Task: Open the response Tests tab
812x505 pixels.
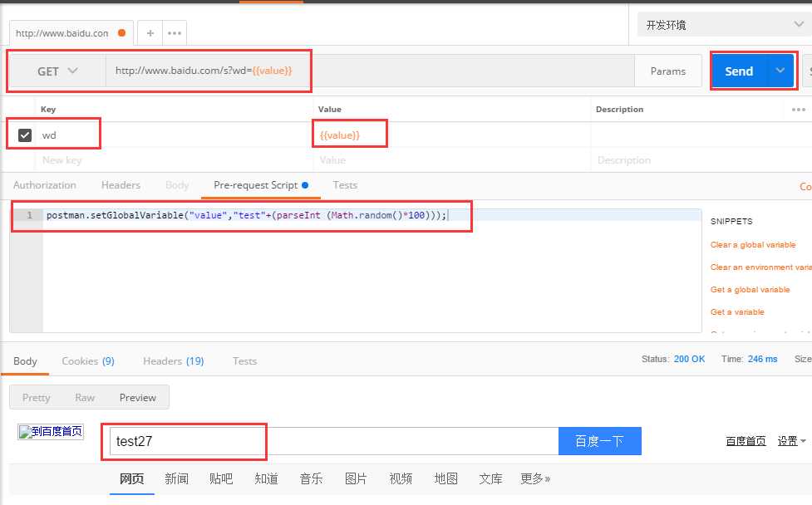Action: 244,361
